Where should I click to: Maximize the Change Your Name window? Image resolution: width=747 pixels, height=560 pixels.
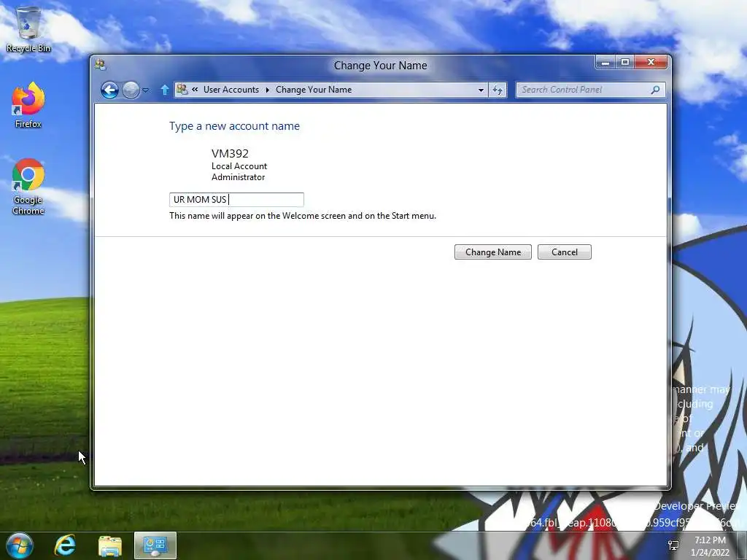pos(625,63)
